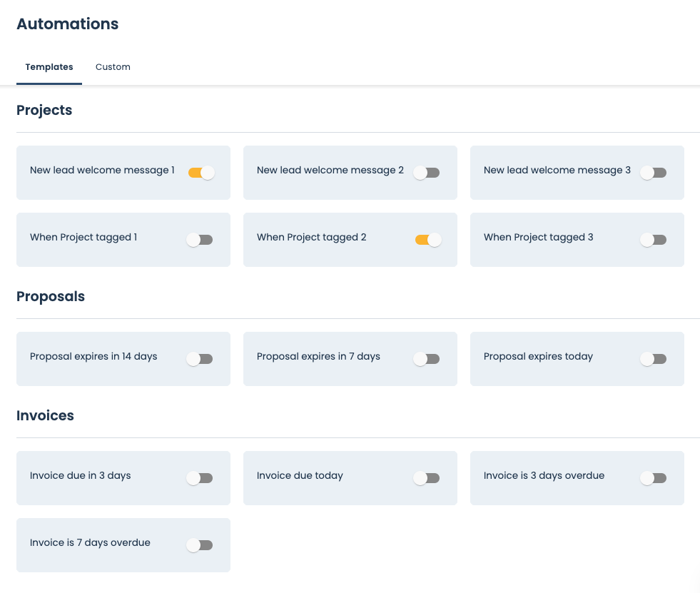
Task: Activate the Proposal expires today switch
Action: 654,359
